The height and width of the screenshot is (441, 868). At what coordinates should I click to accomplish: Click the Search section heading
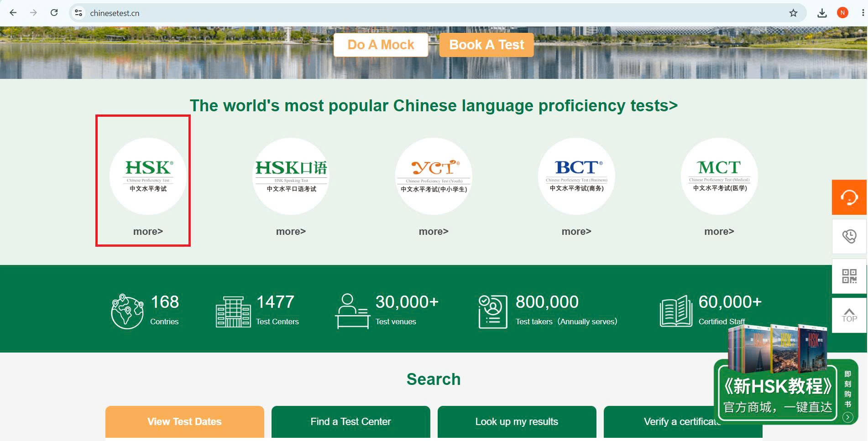coord(434,379)
